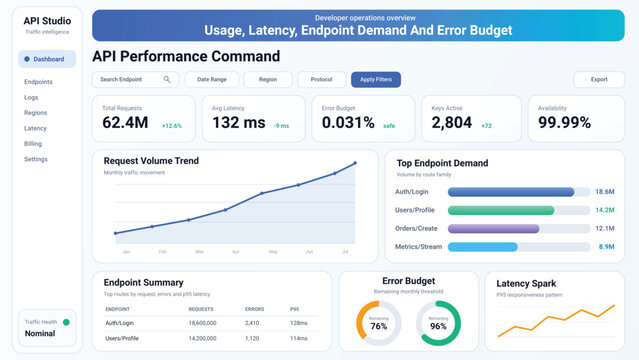
Task: Click the API Studio logo title
Action: (47, 21)
